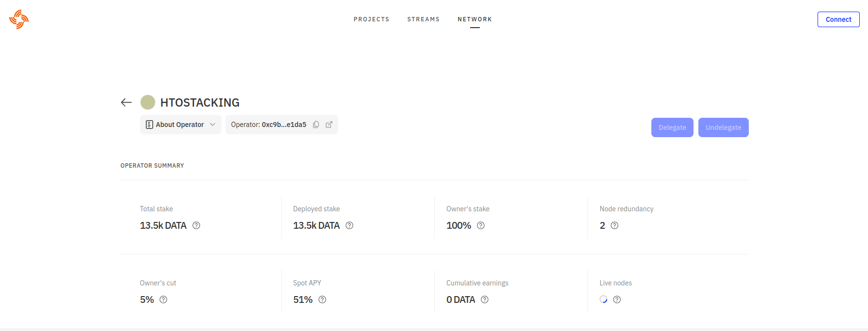Click the Streamr logo icon
Image resolution: width=868 pixels, height=331 pixels.
pos(19,19)
